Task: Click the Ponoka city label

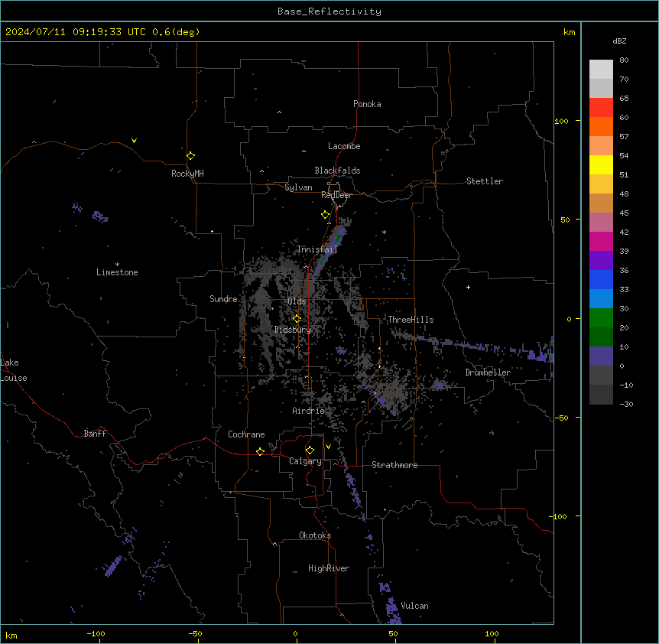Action: [x=367, y=104]
